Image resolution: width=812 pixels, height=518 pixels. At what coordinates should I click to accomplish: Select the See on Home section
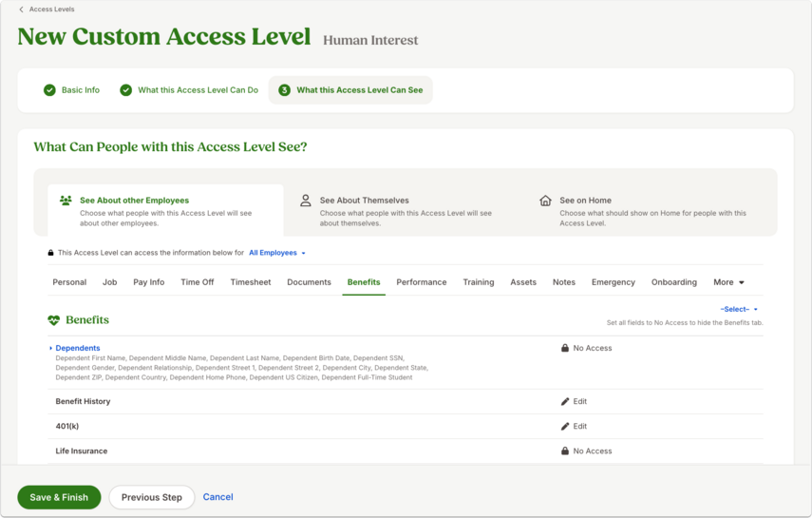coord(646,210)
